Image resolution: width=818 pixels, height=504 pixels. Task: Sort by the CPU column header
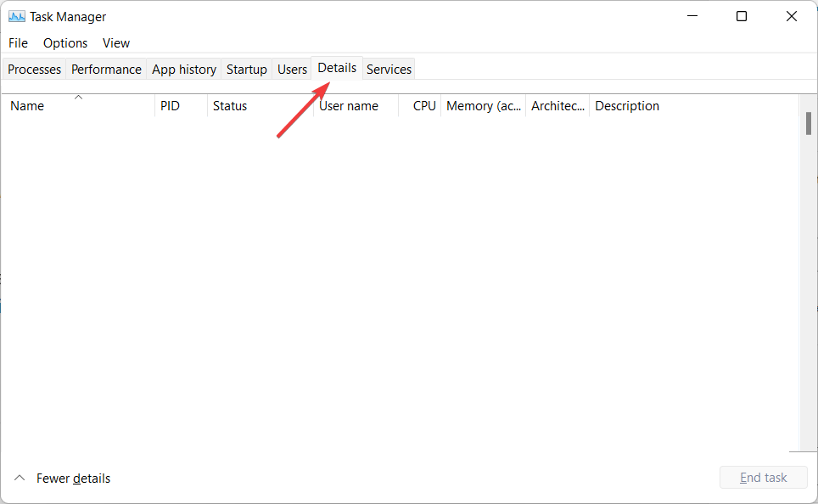click(420, 106)
